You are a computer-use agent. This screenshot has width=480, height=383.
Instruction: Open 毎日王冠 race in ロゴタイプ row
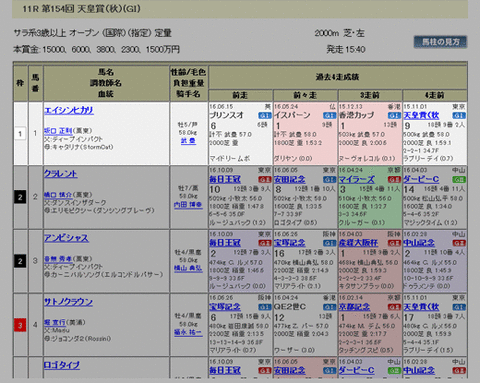click(225, 370)
